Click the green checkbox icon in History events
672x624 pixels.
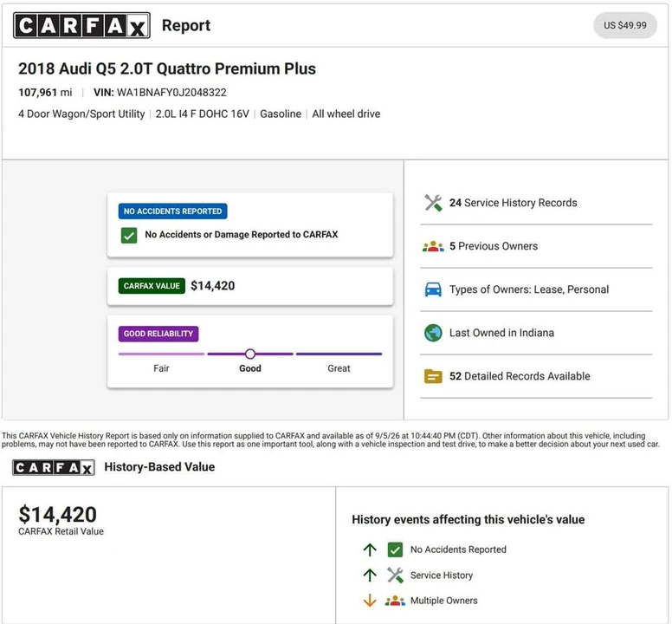pos(395,549)
